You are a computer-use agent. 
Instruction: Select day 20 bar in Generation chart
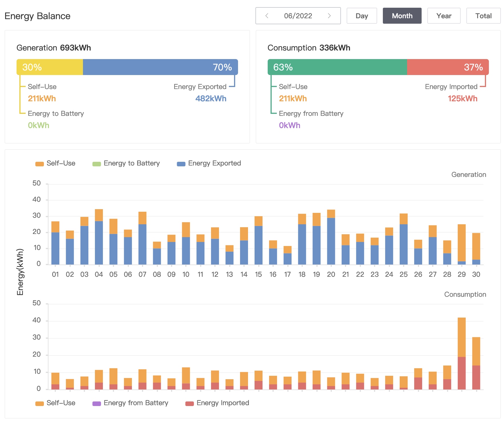click(x=331, y=237)
